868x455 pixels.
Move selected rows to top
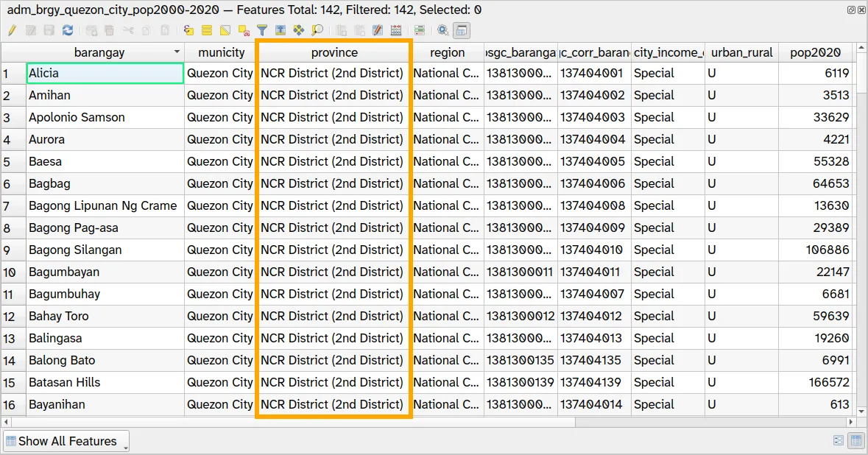(280, 31)
